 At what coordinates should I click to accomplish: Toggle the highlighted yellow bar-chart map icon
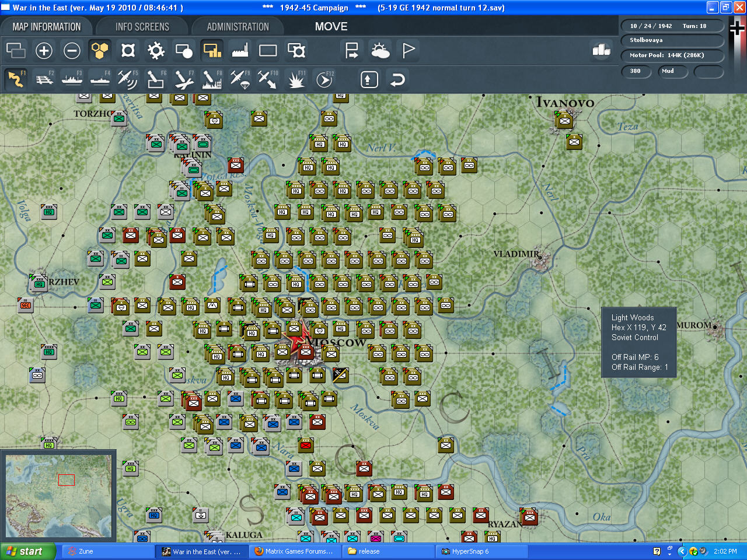pyautogui.click(x=212, y=51)
